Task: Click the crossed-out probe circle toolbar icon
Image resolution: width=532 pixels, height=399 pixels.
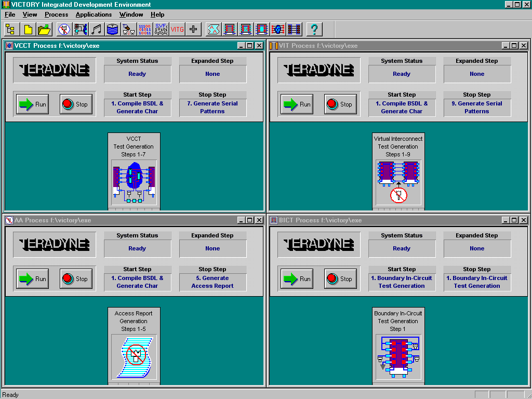Action: 64,29
